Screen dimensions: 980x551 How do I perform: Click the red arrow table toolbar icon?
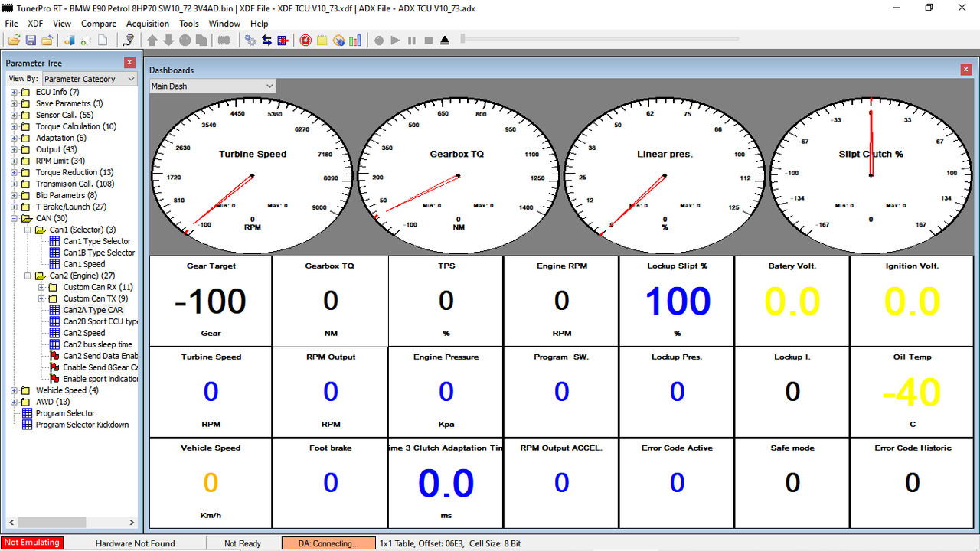pyautogui.click(x=283, y=41)
